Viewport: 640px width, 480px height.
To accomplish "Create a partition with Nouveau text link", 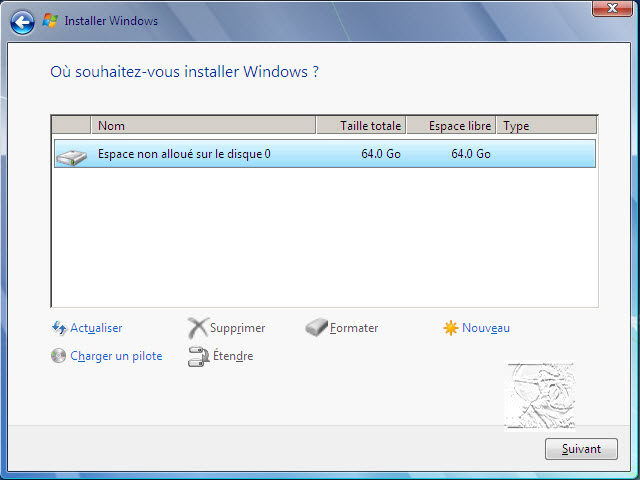I will [486, 328].
